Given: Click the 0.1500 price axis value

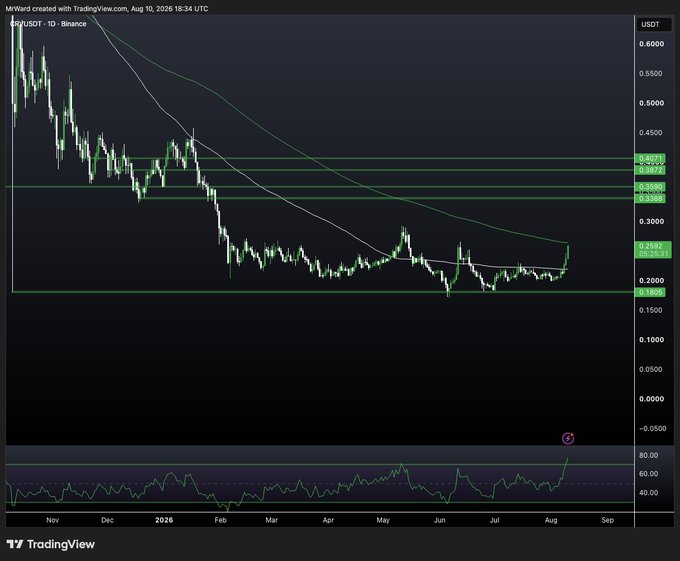Looking at the screenshot, I should point(651,310).
